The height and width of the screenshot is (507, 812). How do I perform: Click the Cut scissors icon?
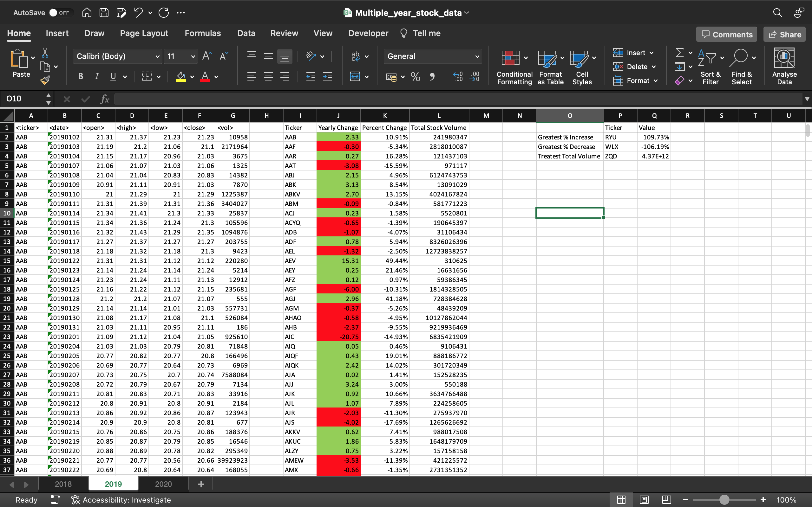45,53
